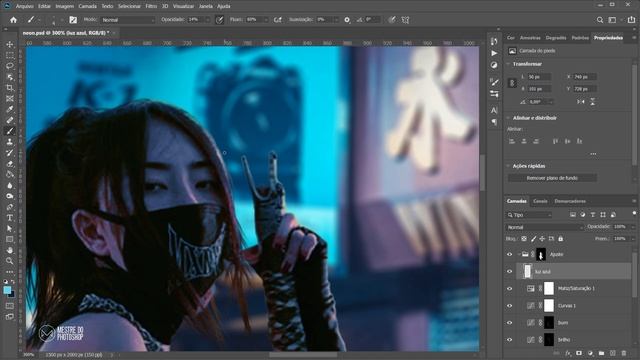Open the Degradês tab
The image size is (640, 360).
[x=556, y=38]
